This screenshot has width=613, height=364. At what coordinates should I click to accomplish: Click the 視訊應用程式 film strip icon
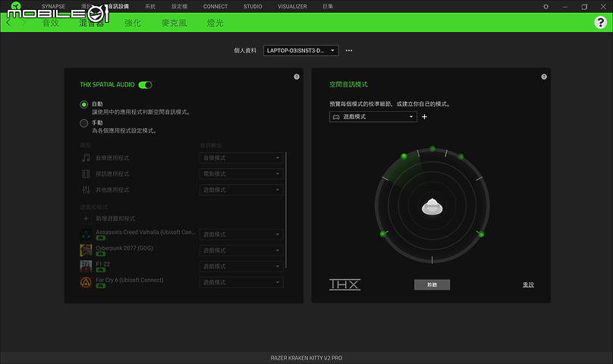pos(86,174)
